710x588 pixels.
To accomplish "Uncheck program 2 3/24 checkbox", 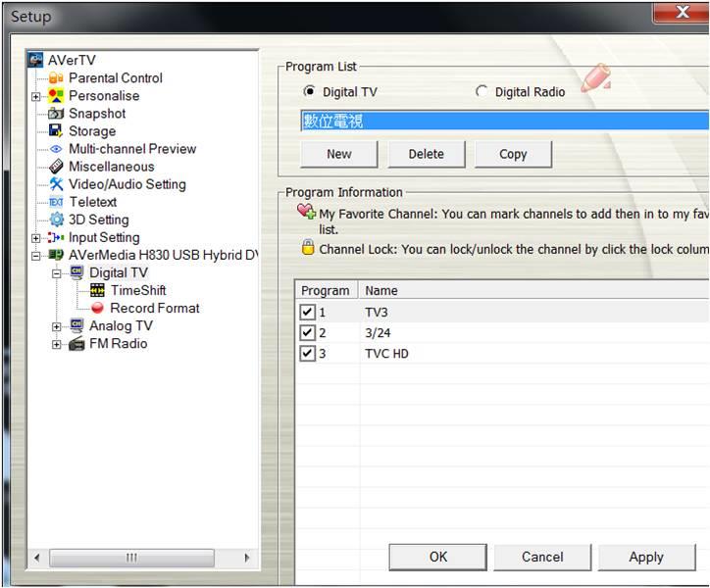I will pyautogui.click(x=308, y=332).
